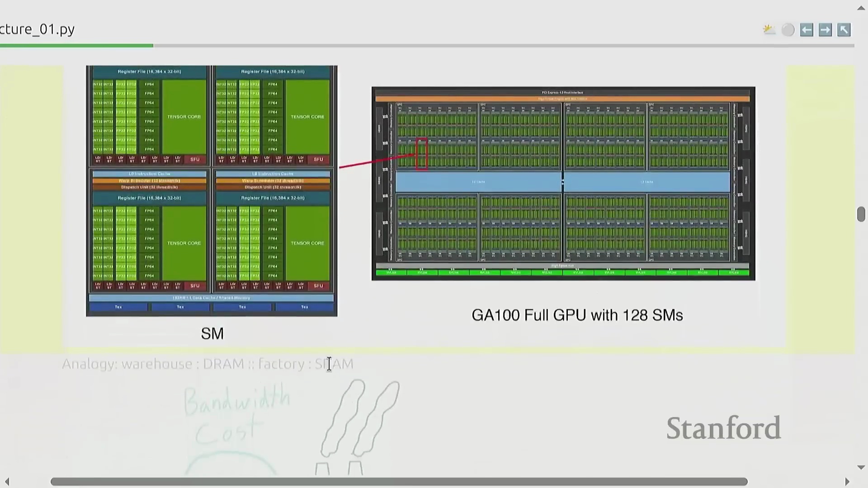Advance with the right arrow button
The width and height of the screenshot is (868, 488).
point(825,30)
